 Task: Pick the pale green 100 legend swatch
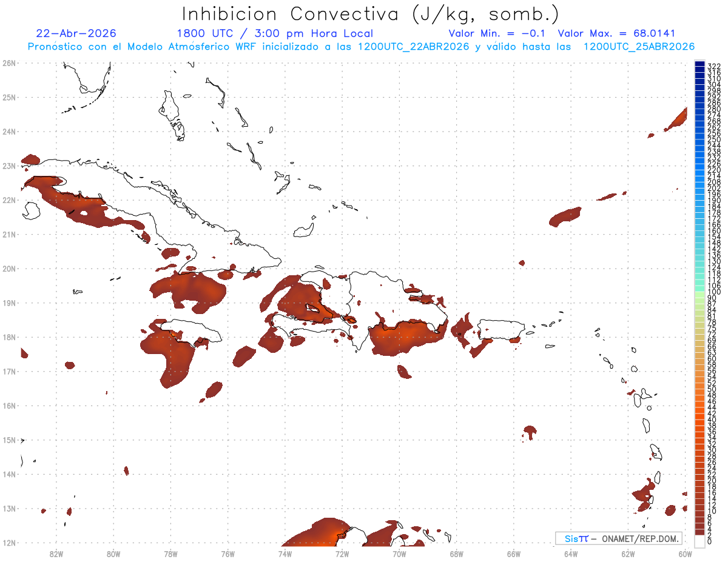pyautogui.click(x=699, y=293)
